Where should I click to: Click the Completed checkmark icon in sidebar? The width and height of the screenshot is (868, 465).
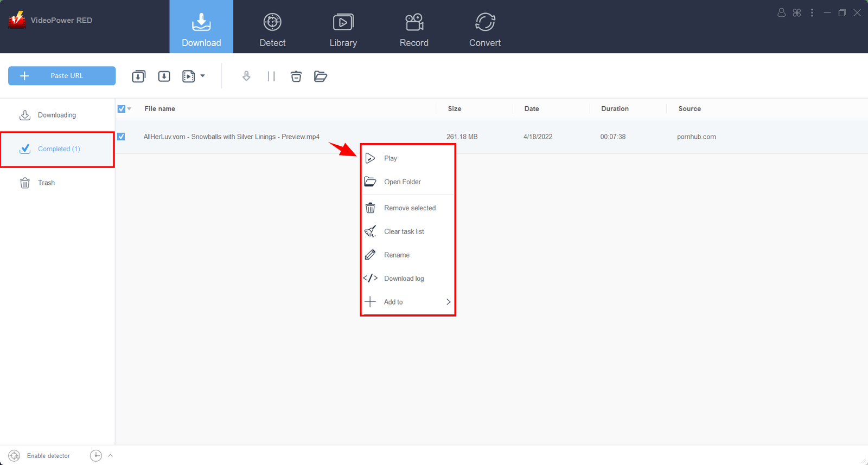25,149
